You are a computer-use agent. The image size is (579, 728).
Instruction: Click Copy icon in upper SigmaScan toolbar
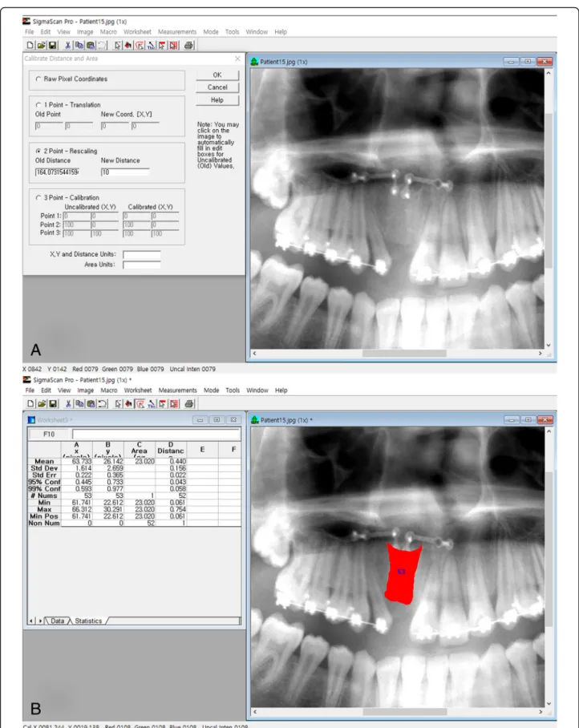click(x=79, y=45)
